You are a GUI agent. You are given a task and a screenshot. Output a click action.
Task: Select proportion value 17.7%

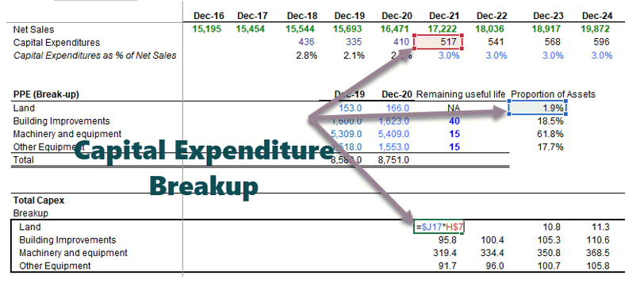click(x=550, y=147)
